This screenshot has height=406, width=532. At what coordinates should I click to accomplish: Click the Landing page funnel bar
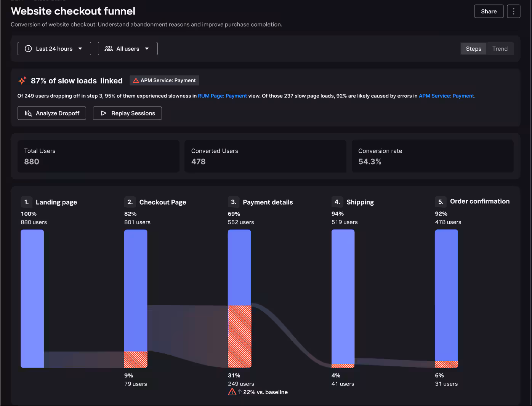(x=32, y=298)
